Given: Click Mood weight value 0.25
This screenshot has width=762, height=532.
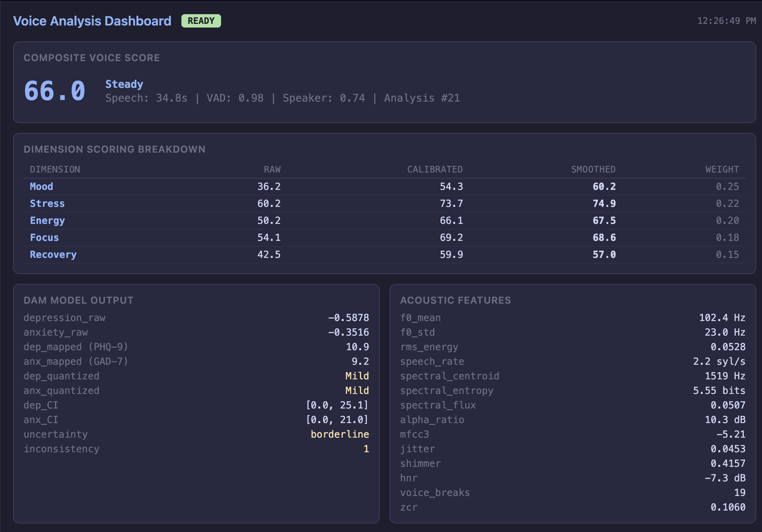Looking at the screenshot, I should pyautogui.click(x=727, y=187).
